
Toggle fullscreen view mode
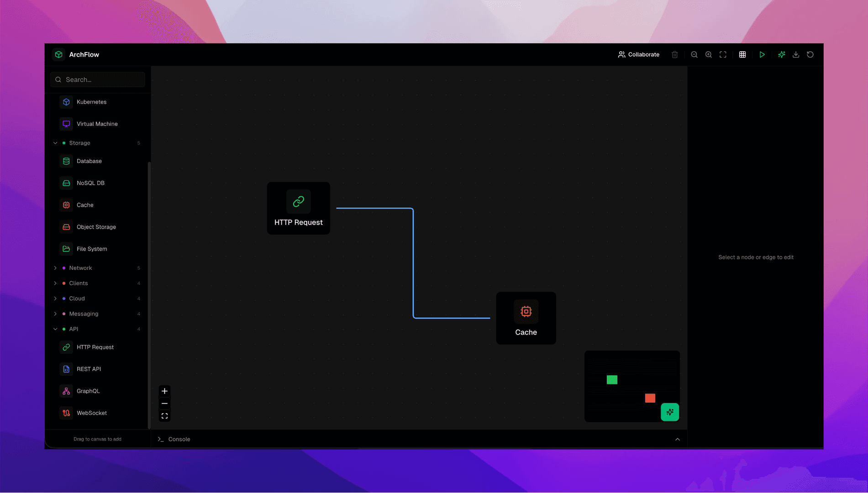pyautogui.click(x=723, y=54)
